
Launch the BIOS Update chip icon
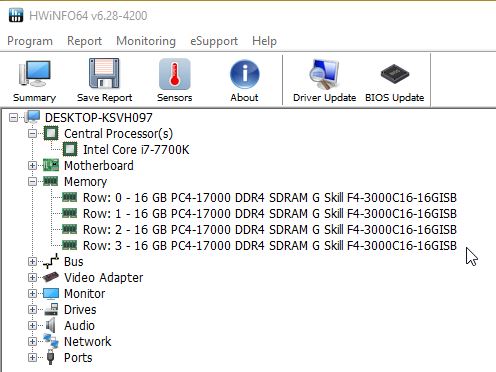pyautogui.click(x=395, y=74)
